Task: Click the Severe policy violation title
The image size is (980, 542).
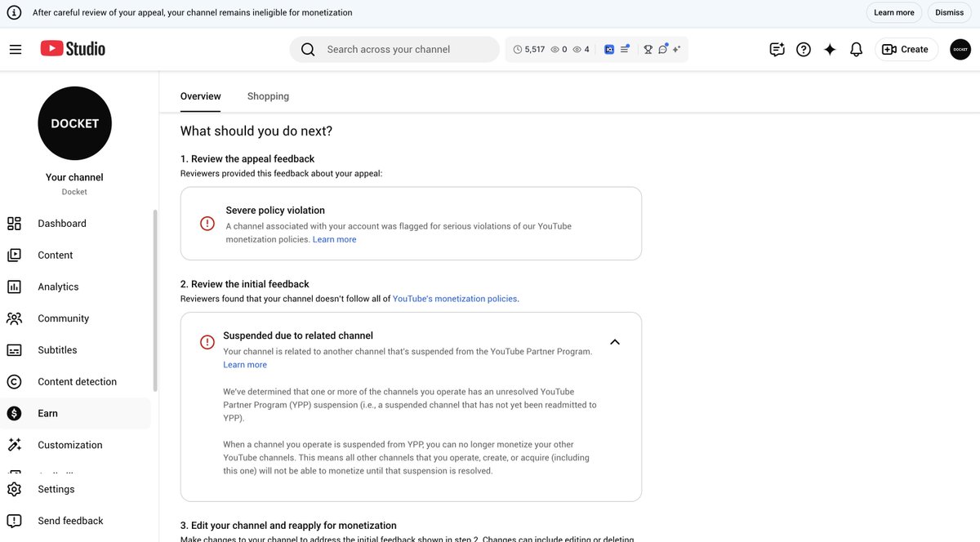Action: [x=275, y=211]
